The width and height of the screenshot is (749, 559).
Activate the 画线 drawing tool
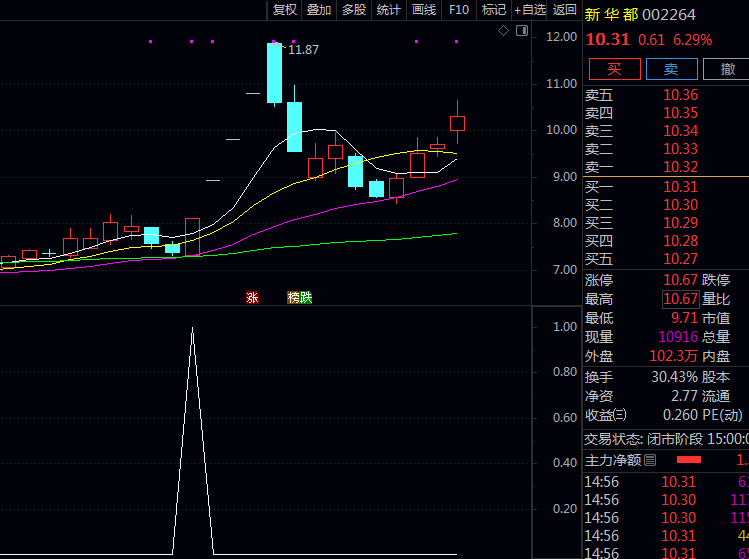click(x=424, y=10)
